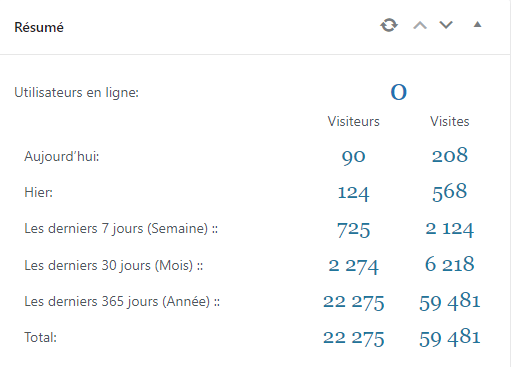The width and height of the screenshot is (511, 367).
Task: Open last 365 days visitors 22 275
Action: (x=353, y=302)
